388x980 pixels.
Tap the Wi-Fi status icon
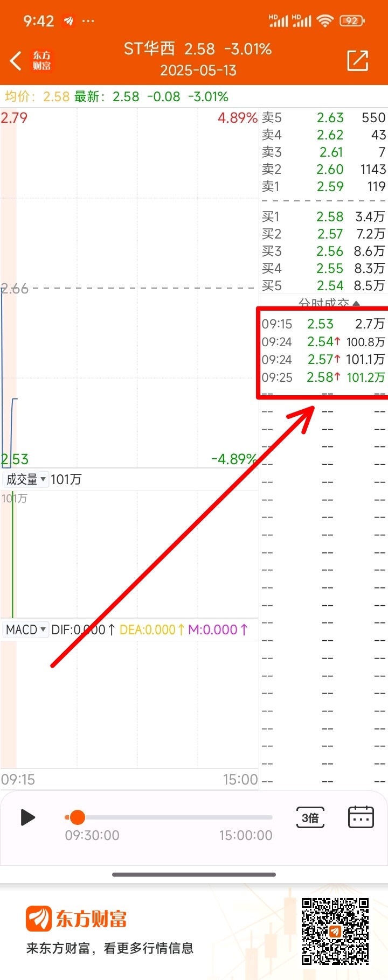tap(325, 21)
